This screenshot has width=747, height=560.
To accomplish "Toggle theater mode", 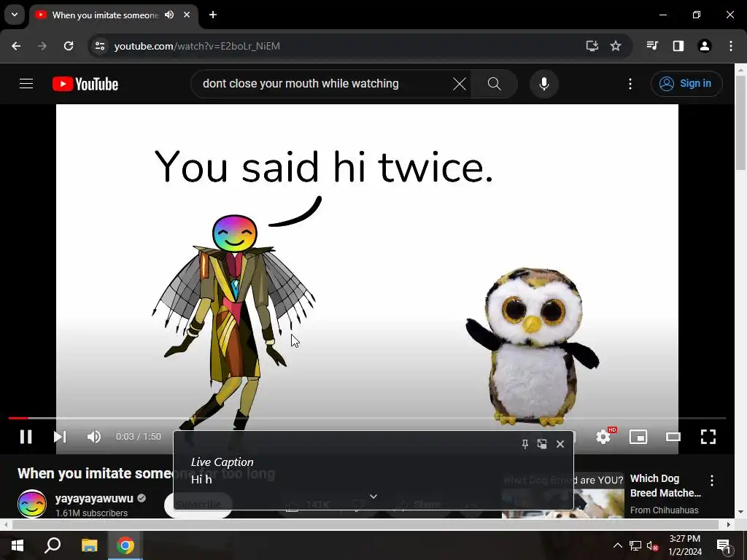I will click(673, 437).
